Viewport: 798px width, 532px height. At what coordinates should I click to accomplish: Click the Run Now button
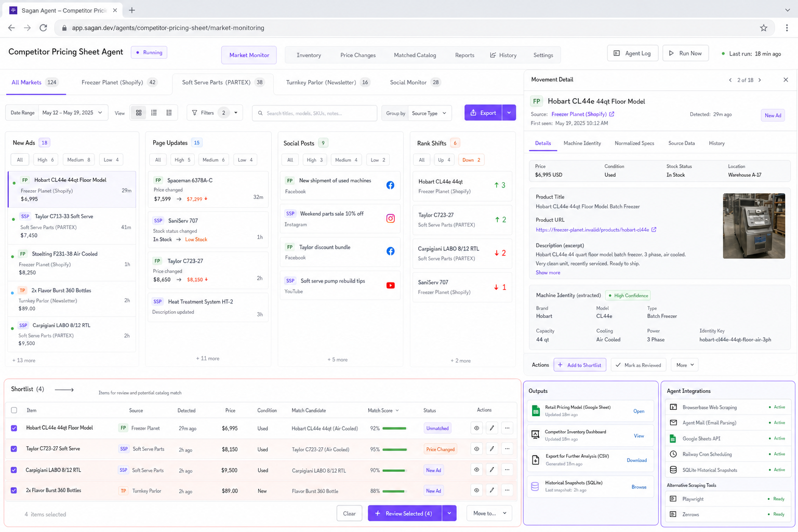tap(685, 54)
